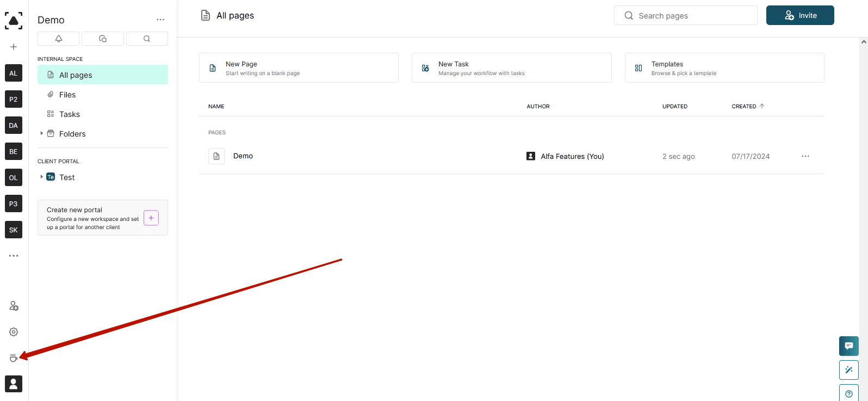Open Files in internal space
Screen dimensions: 868x401
click(x=103, y=95)
